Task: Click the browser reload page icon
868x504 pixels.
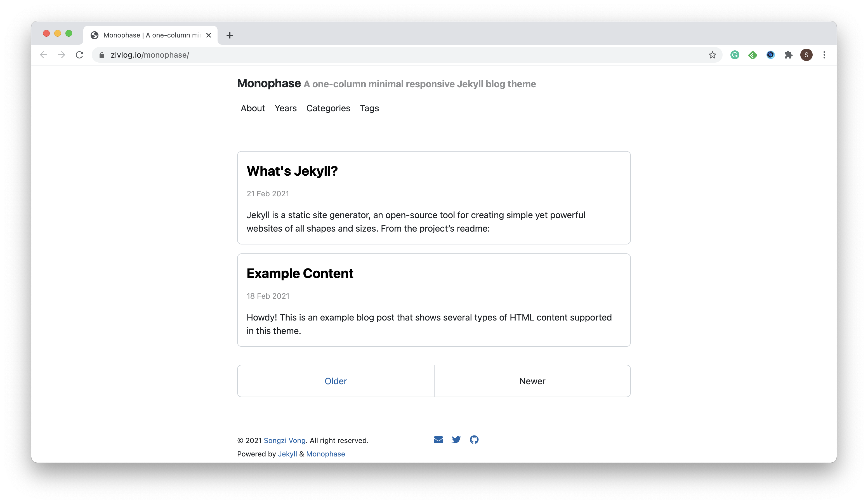Action: 80,55
